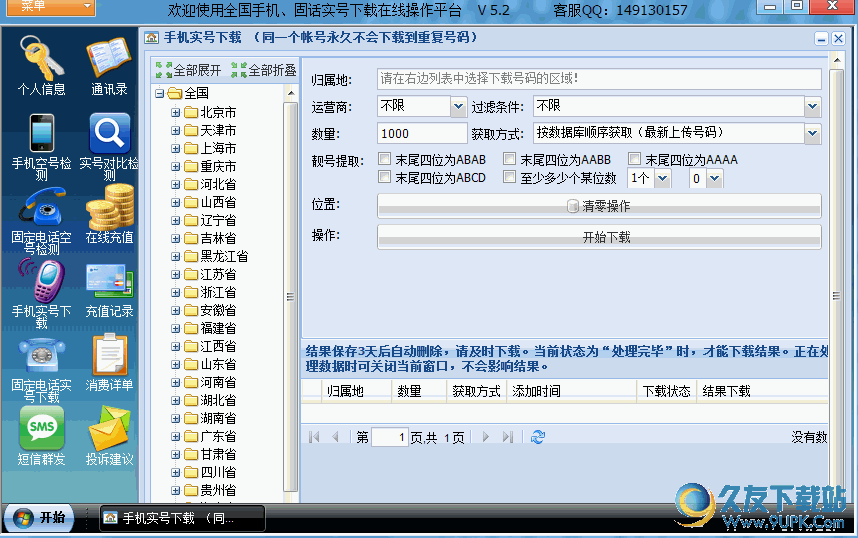
Task: Click Windows 开始 start button
Action: [39, 518]
